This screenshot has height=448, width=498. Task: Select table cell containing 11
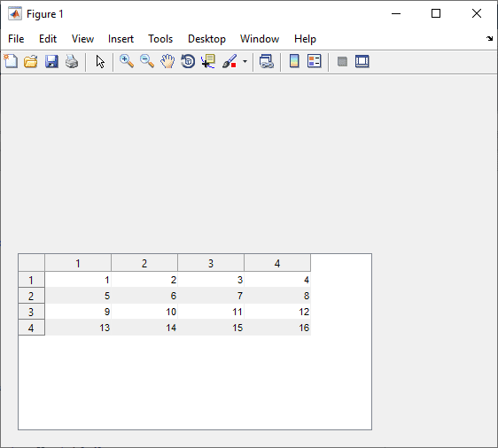click(211, 312)
